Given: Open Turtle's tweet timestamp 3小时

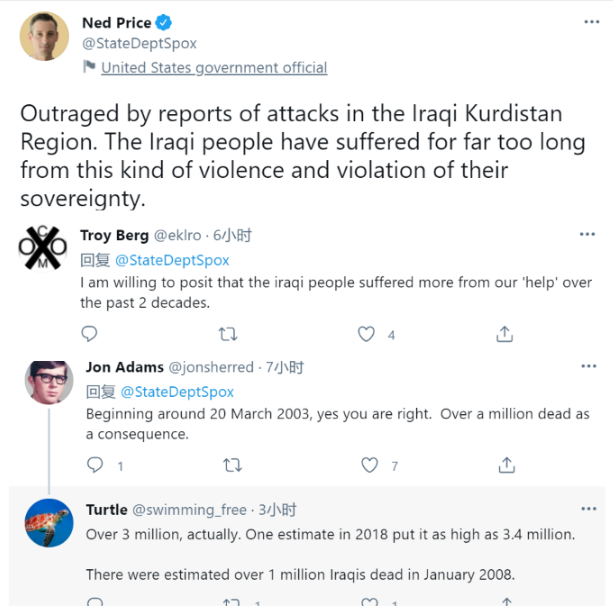Looking at the screenshot, I should [278, 510].
